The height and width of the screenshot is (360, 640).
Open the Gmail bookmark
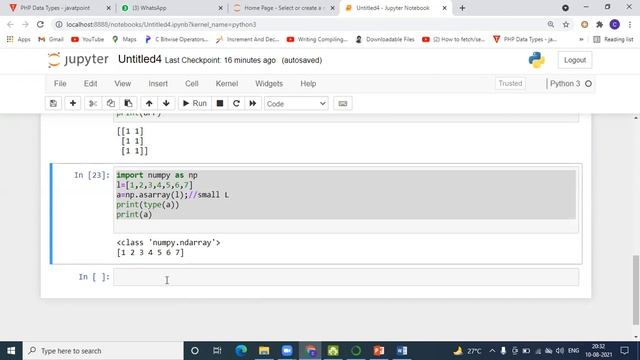click(51, 39)
